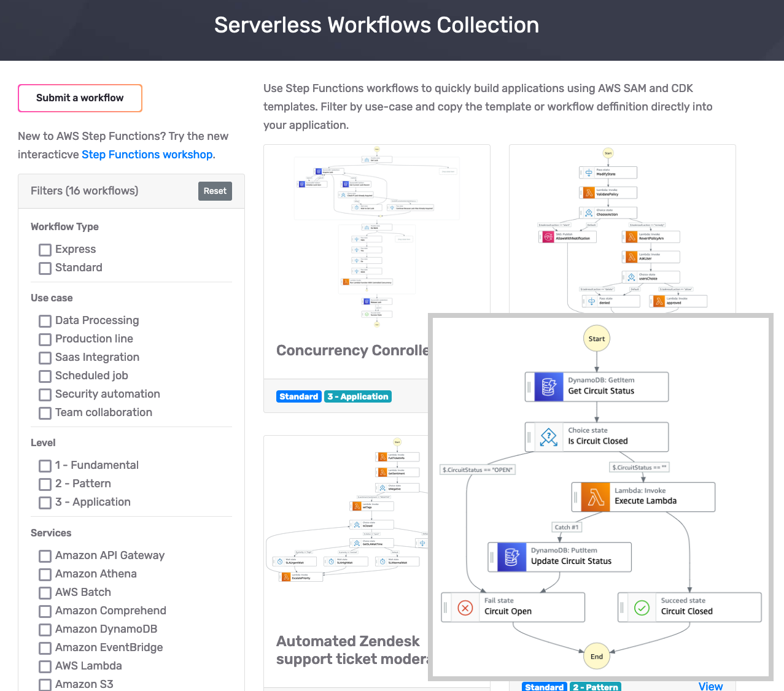Select the Standard badge under Concurrency Controller

299,396
